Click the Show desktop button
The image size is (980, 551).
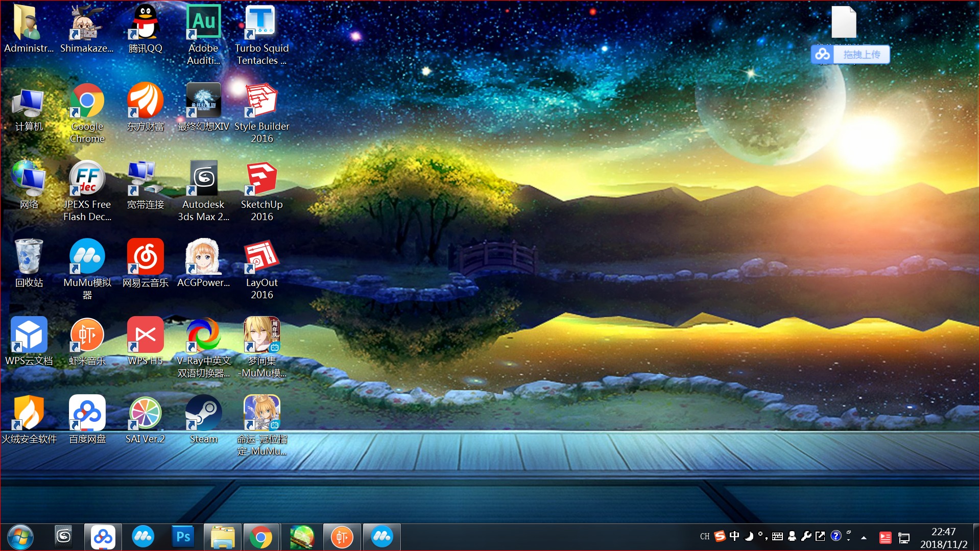point(976,537)
